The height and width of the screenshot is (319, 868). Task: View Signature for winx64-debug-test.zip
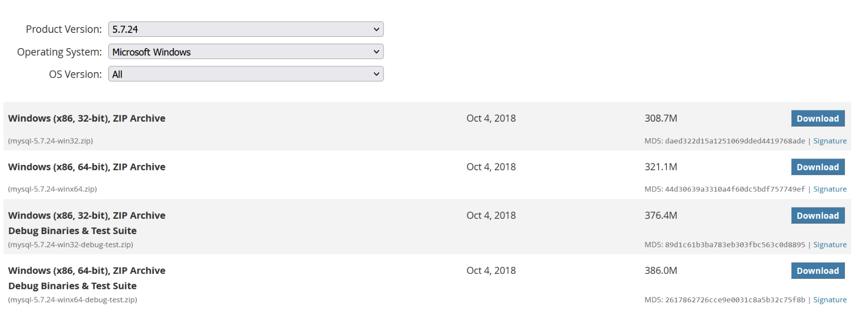830,300
